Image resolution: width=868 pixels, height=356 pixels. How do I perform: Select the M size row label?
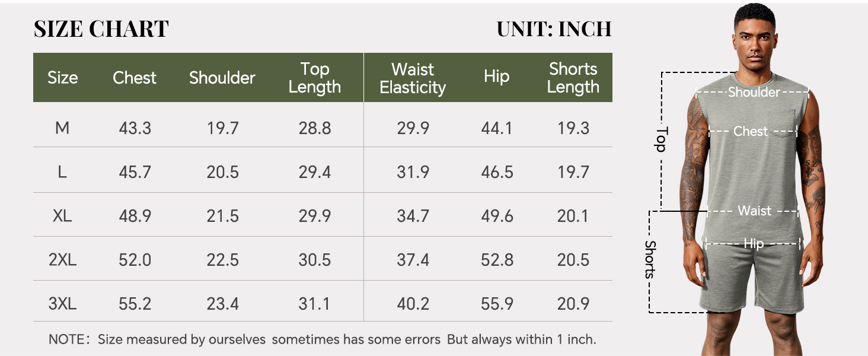coord(62,128)
